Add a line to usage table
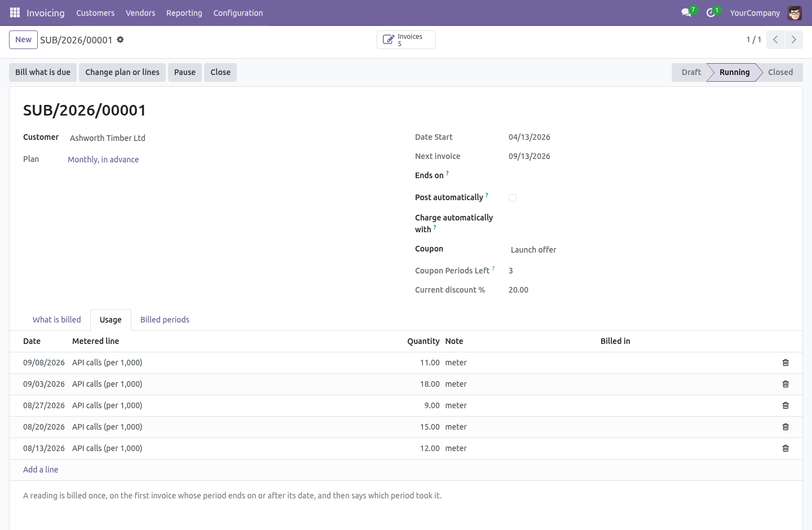812x530 pixels. click(x=41, y=470)
